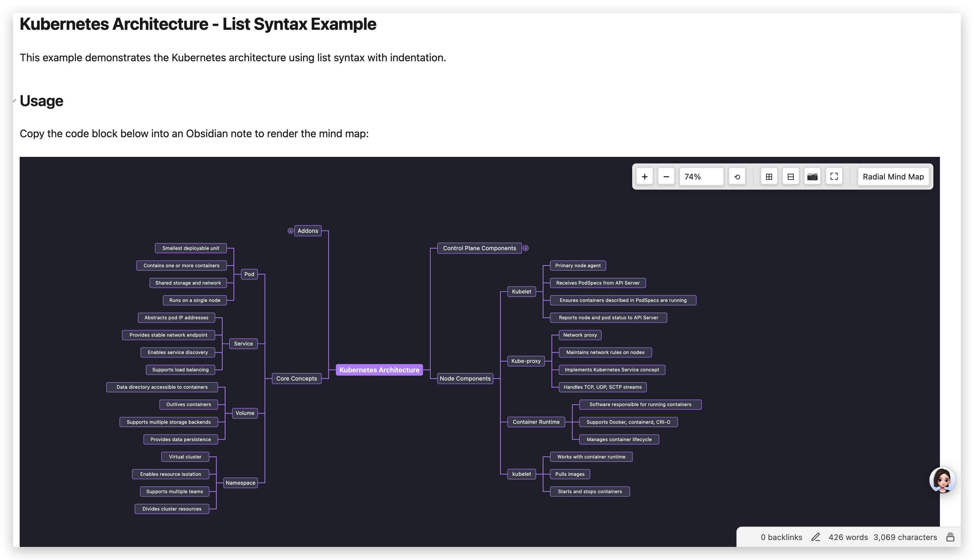Zoom out using the minus icon
Viewport: 974px width, 560px height.
666,177
